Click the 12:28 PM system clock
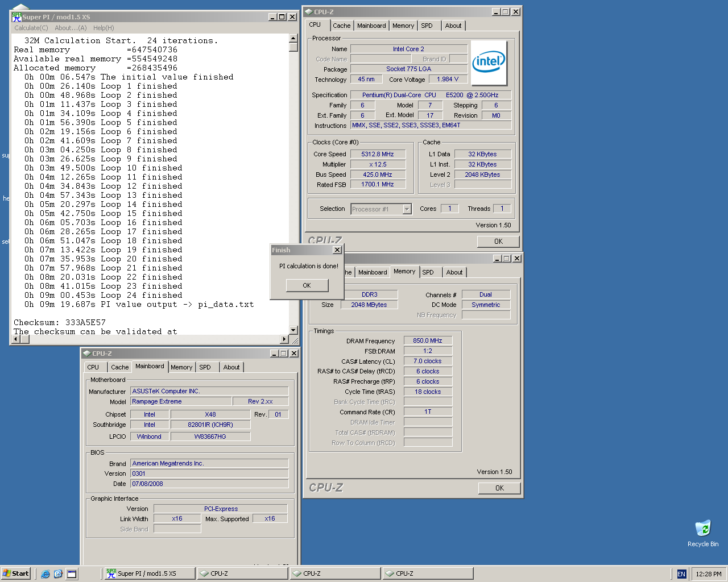Image resolution: width=728 pixels, height=582 pixels. [x=708, y=574]
